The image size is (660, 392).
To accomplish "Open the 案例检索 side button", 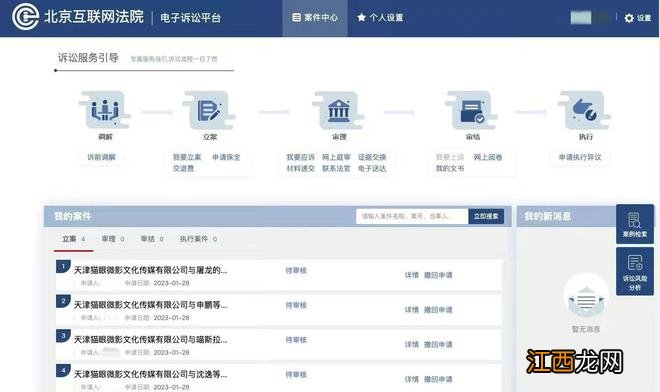I will pos(635,224).
